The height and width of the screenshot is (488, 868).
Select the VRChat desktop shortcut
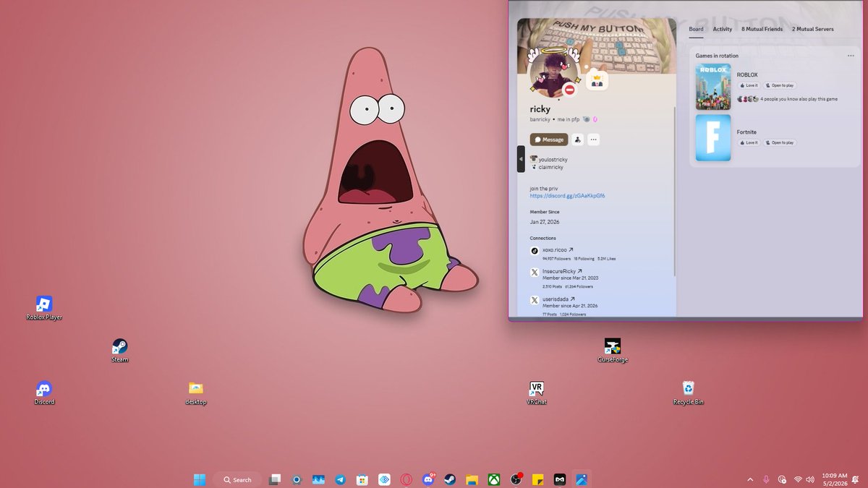point(537,393)
